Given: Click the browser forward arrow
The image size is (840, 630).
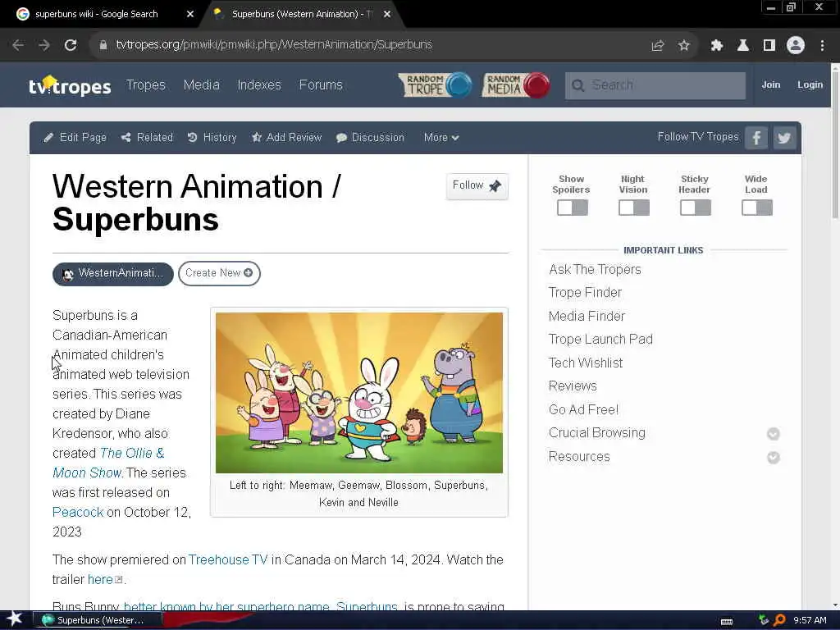Looking at the screenshot, I should [44, 45].
